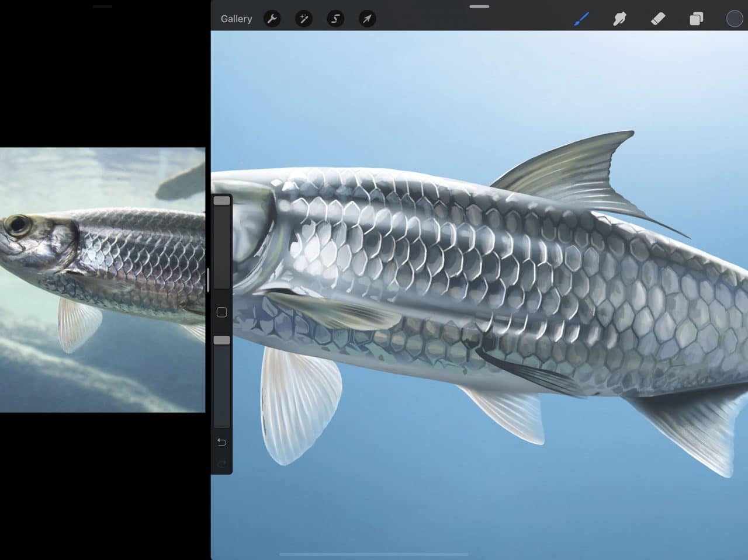Open the Adjustments panel via magic wand icon
The width and height of the screenshot is (748, 560).
click(304, 18)
